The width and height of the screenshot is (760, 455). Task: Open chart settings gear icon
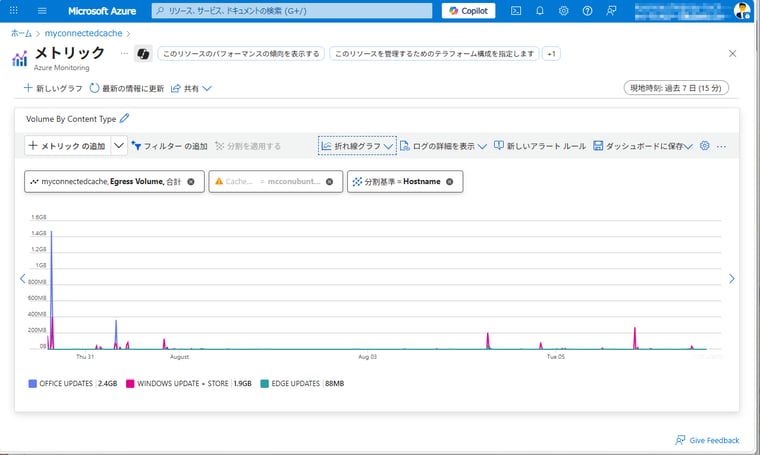pyautogui.click(x=705, y=146)
